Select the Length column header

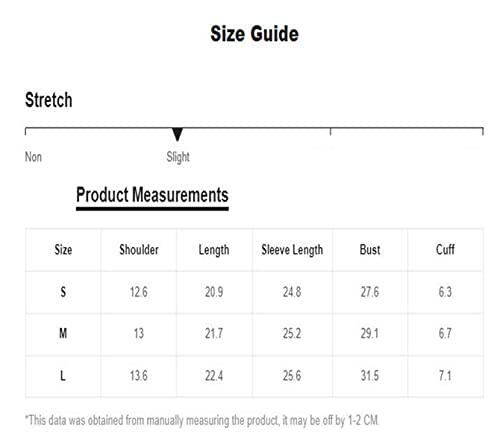(x=214, y=250)
